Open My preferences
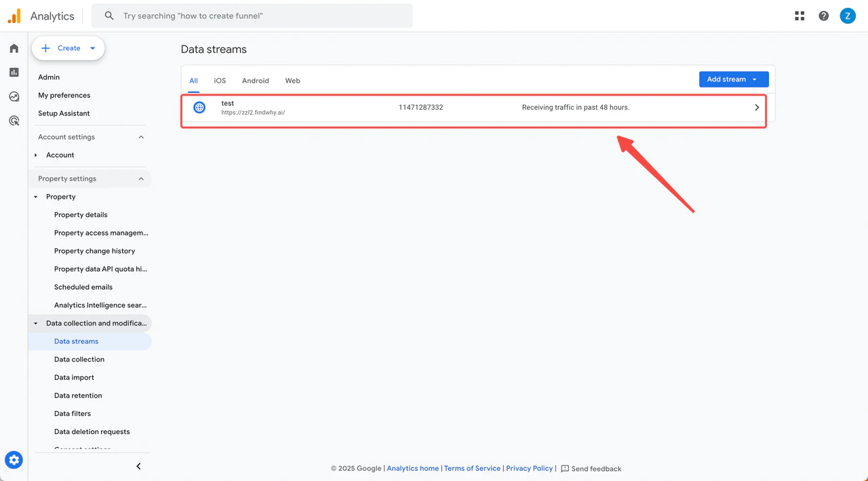Screen dimensions: 868x481 (x=64, y=96)
